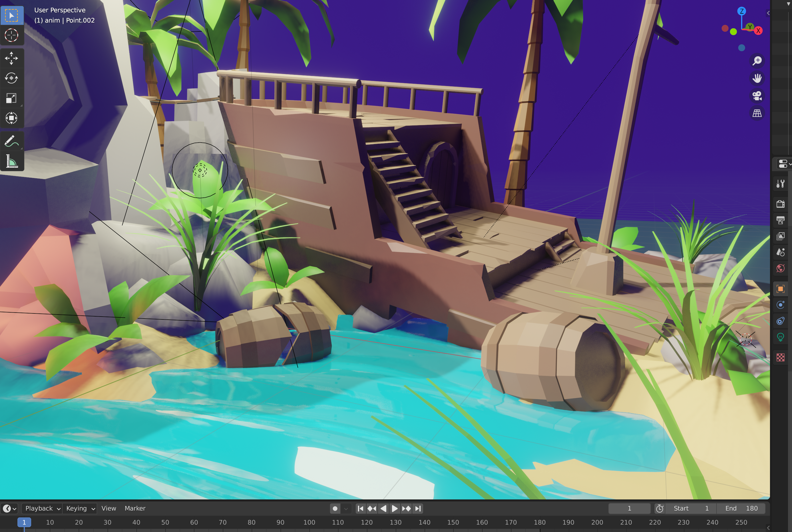Open the View Layer properties tab

781,236
